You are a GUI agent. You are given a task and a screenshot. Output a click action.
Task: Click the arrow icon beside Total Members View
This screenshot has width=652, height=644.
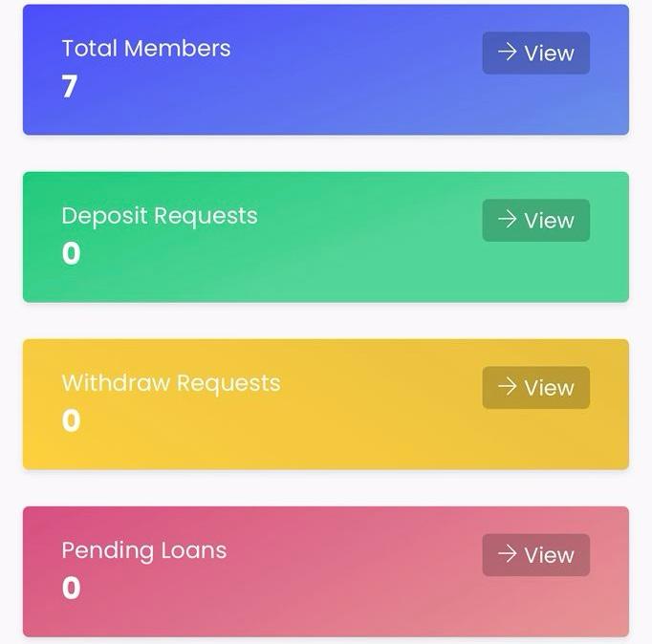[x=507, y=53]
